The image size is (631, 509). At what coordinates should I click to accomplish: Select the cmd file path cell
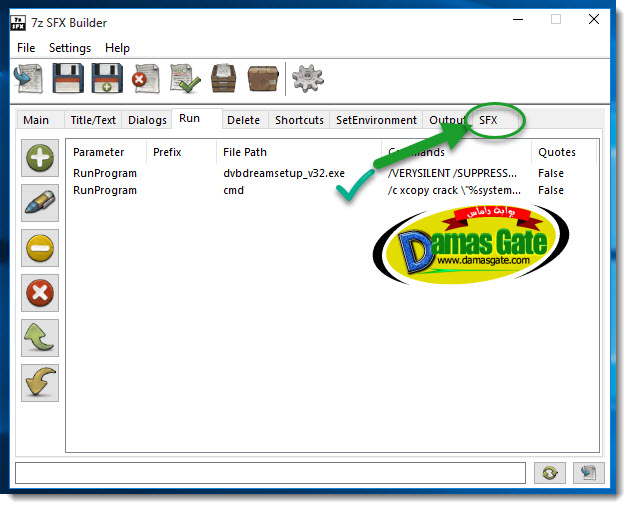(233, 190)
